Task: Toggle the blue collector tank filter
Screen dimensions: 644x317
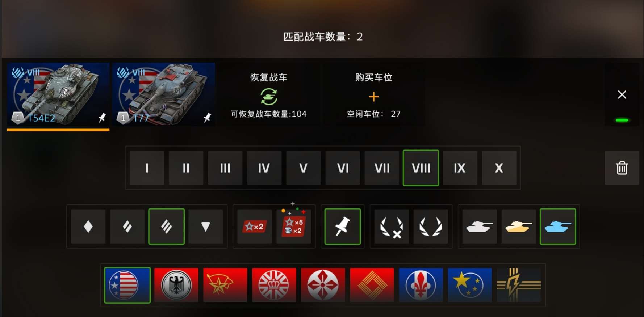Action: click(558, 227)
